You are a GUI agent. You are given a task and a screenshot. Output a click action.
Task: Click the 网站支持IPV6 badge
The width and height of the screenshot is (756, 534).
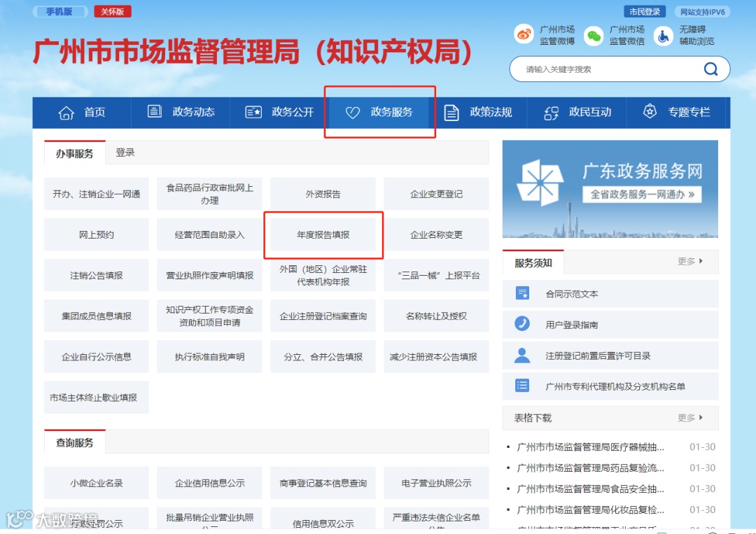(x=702, y=12)
